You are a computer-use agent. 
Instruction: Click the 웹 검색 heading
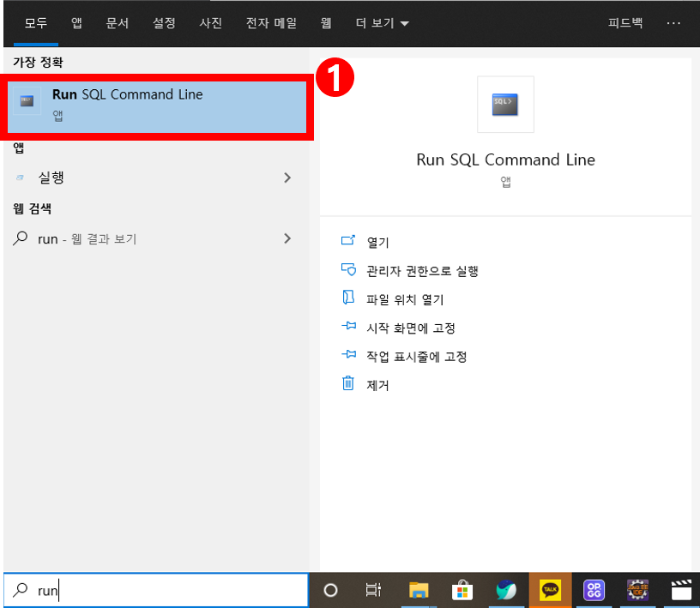(32, 208)
